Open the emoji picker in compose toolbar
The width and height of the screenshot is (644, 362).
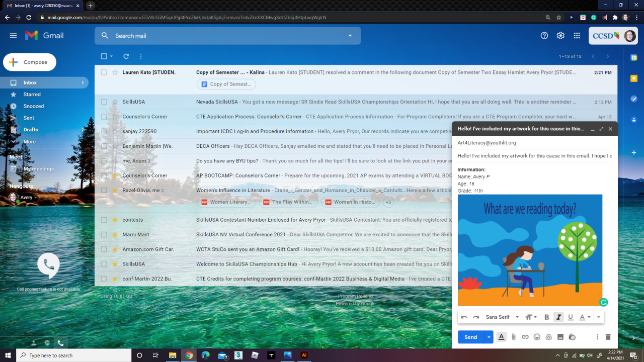537,337
